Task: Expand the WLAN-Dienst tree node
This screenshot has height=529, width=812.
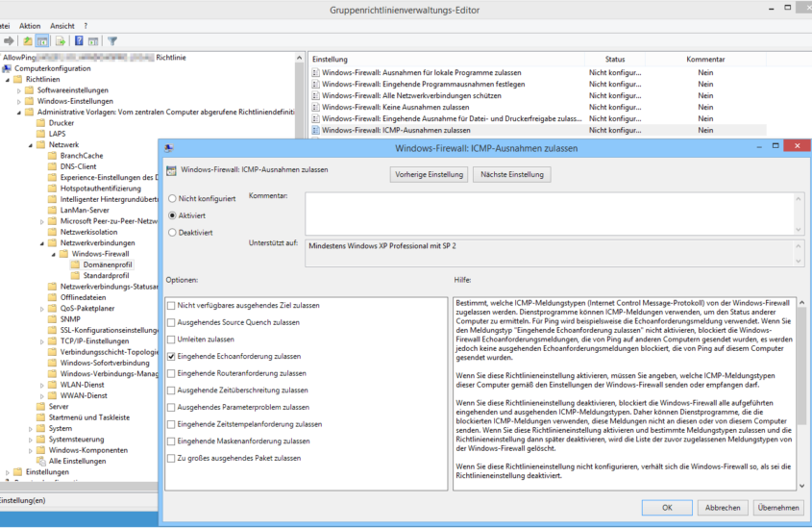Action: [x=42, y=386]
